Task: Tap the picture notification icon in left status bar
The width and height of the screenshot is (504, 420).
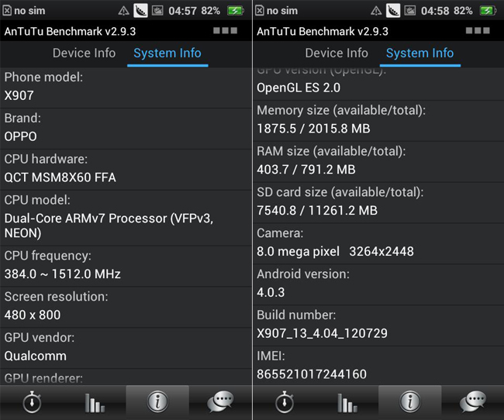Action: 157,11
